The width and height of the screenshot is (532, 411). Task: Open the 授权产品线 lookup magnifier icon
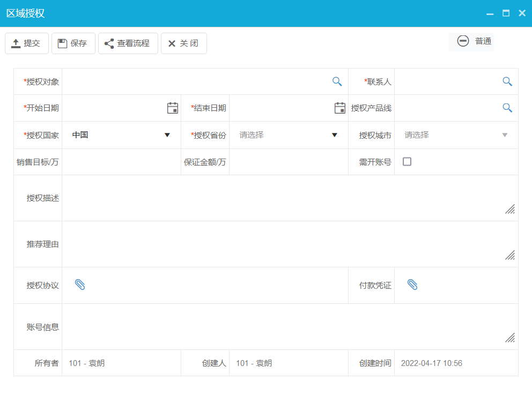[507, 108]
